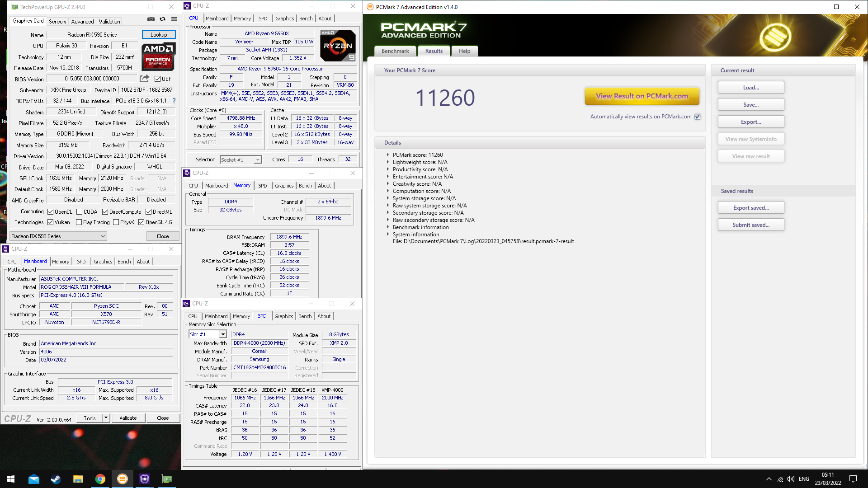The height and width of the screenshot is (488, 868).
Task: Uncheck automatically view results on PCMark.com
Action: coord(698,117)
